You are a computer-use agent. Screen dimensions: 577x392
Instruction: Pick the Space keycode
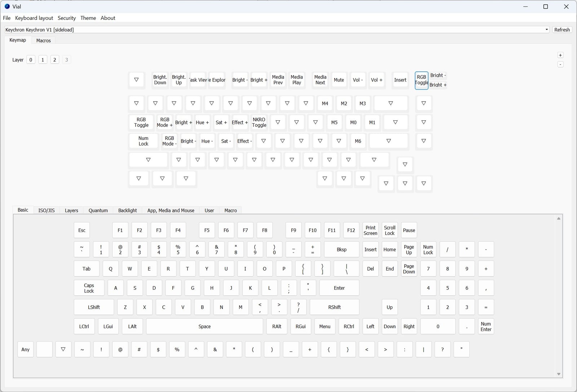coord(204,326)
